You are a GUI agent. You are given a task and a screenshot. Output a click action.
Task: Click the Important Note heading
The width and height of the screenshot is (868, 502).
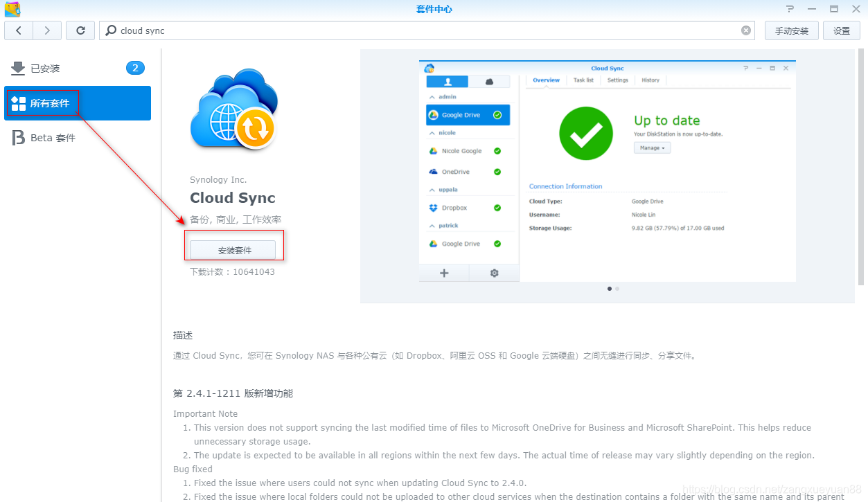(205, 414)
